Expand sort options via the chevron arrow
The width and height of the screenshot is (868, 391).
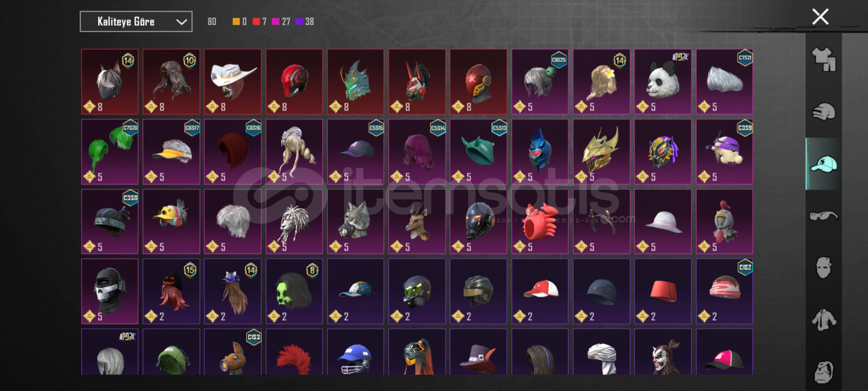pos(181,22)
